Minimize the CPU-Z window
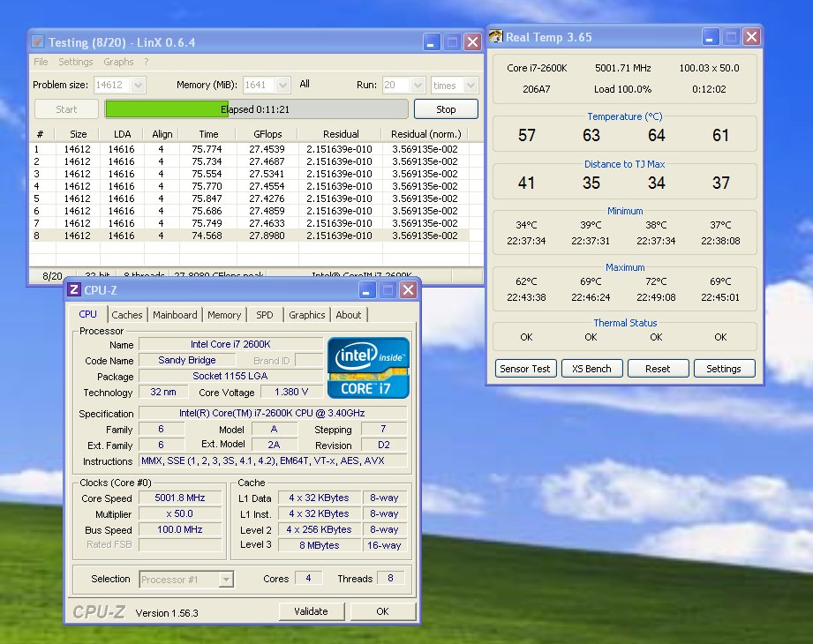The width and height of the screenshot is (813, 644). click(x=365, y=290)
